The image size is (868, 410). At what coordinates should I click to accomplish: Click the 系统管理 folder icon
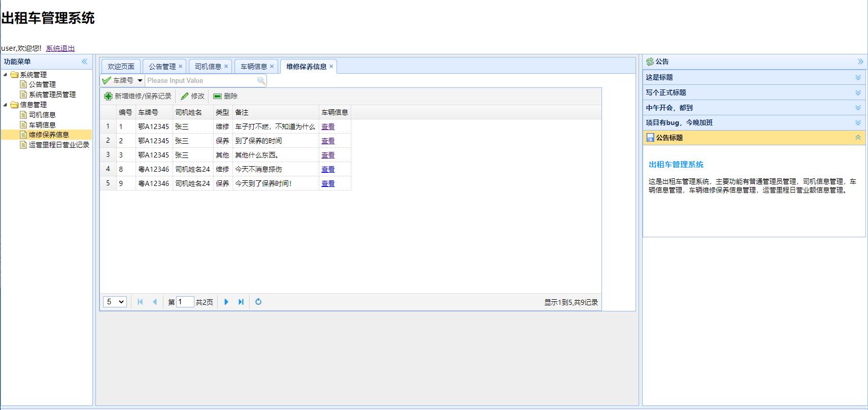pos(14,75)
